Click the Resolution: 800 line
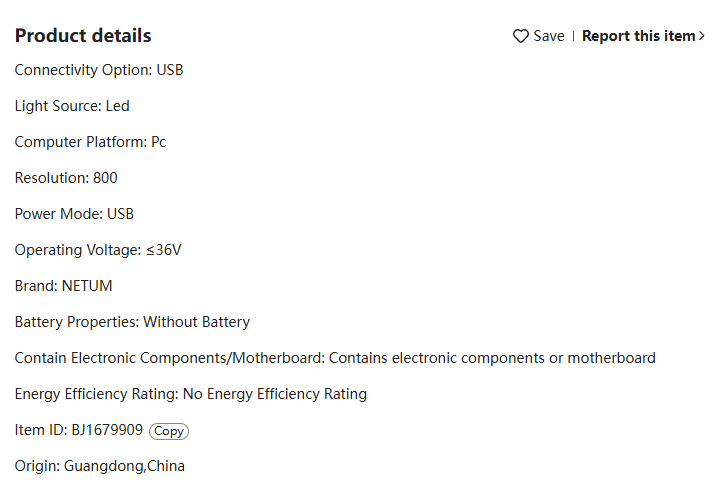This screenshot has height=488, width=717. tap(66, 178)
